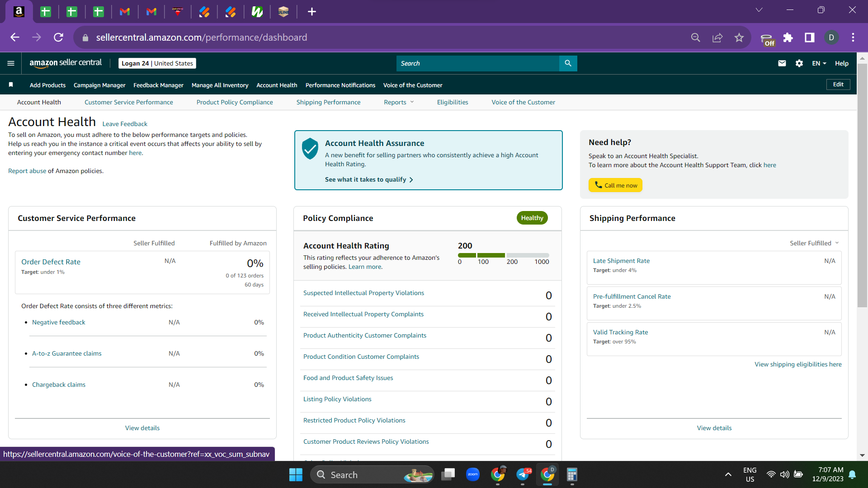Click the extension icon labeled Off

[x=767, y=40]
